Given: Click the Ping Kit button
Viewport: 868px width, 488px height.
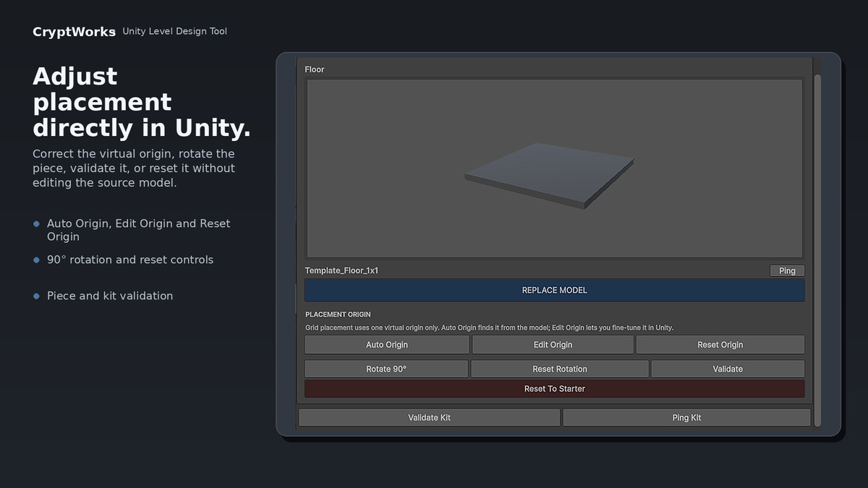Looking at the screenshot, I should pos(686,418).
